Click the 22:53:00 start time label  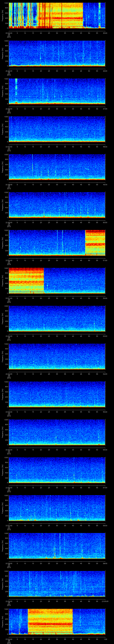coord(9,374)
